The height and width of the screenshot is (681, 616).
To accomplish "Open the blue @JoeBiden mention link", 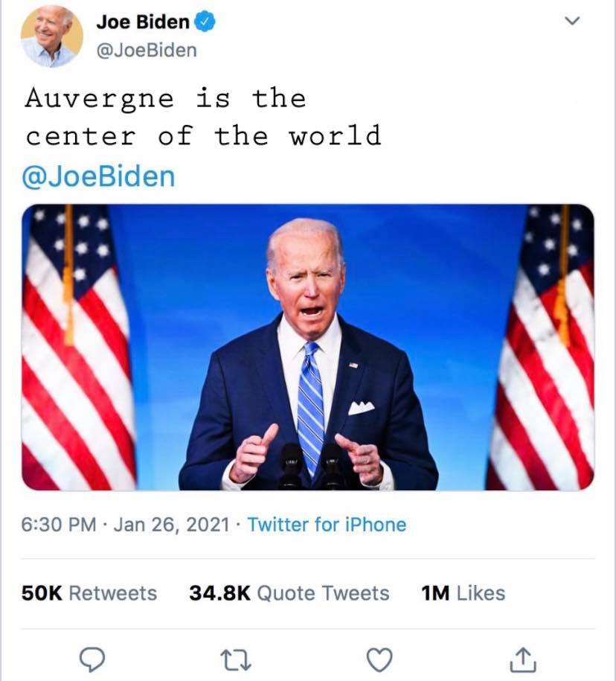I will pyautogui.click(x=100, y=177).
